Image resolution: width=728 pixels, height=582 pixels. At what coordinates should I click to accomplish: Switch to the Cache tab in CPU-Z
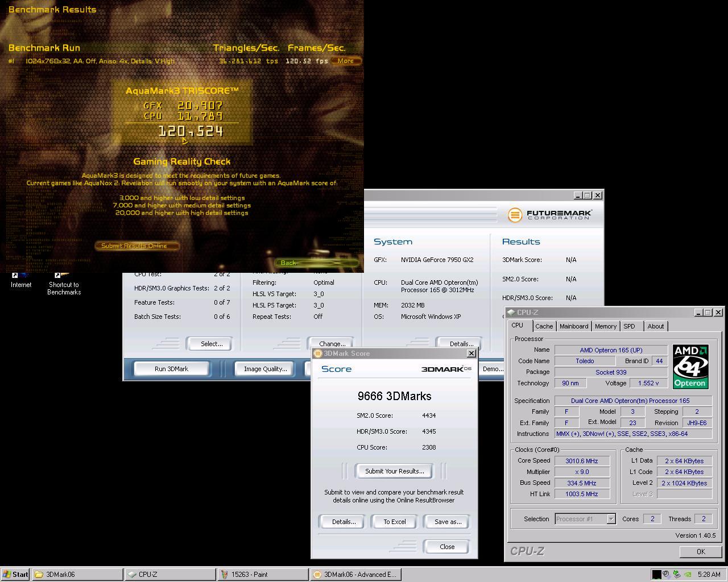click(544, 326)
